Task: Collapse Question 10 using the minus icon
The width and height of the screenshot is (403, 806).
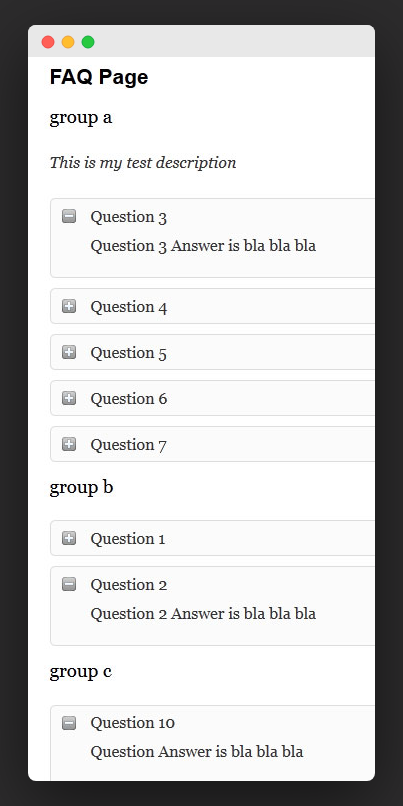Action: (x=69, y=723)
